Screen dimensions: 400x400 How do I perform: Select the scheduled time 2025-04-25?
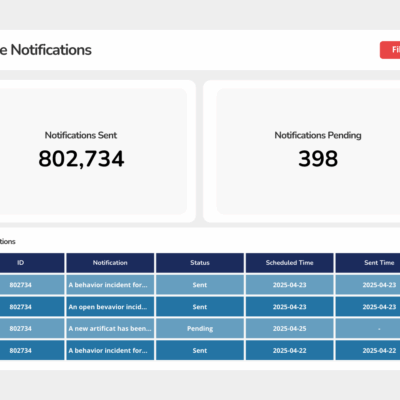tap(290, 329)
